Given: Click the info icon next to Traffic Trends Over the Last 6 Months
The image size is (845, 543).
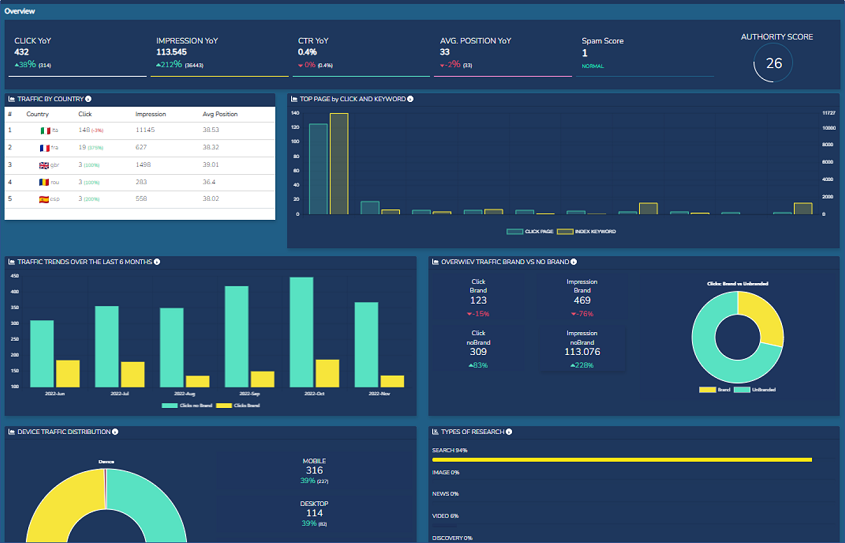Looking at the screenshot, I should point(157,262).
